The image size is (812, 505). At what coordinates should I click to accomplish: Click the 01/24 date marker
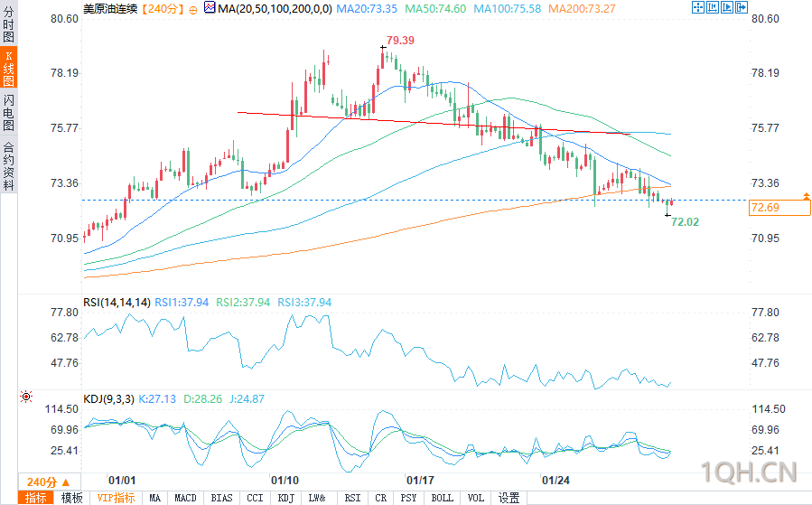(555, 480)
